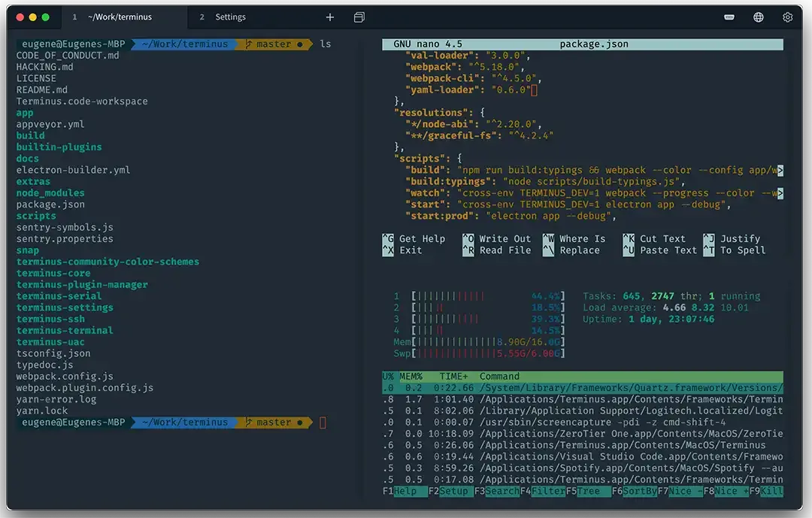Select the Spotify.app process row

[x=583, y=468]
